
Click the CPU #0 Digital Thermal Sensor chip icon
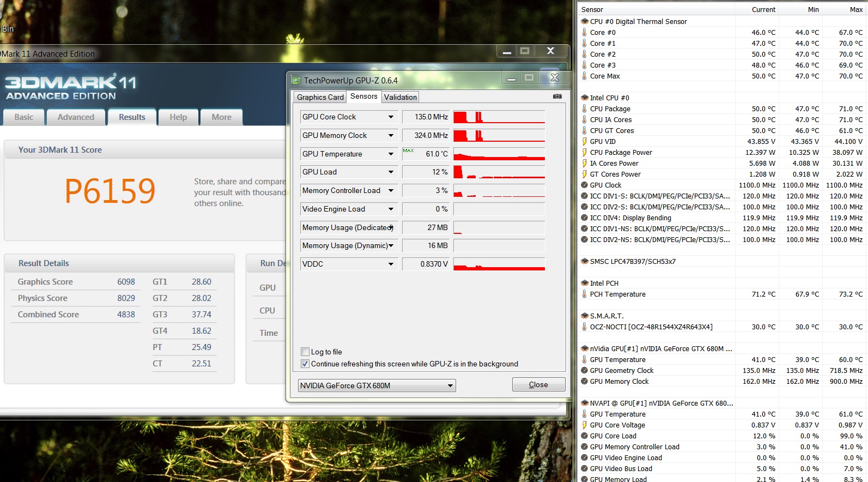585,21
